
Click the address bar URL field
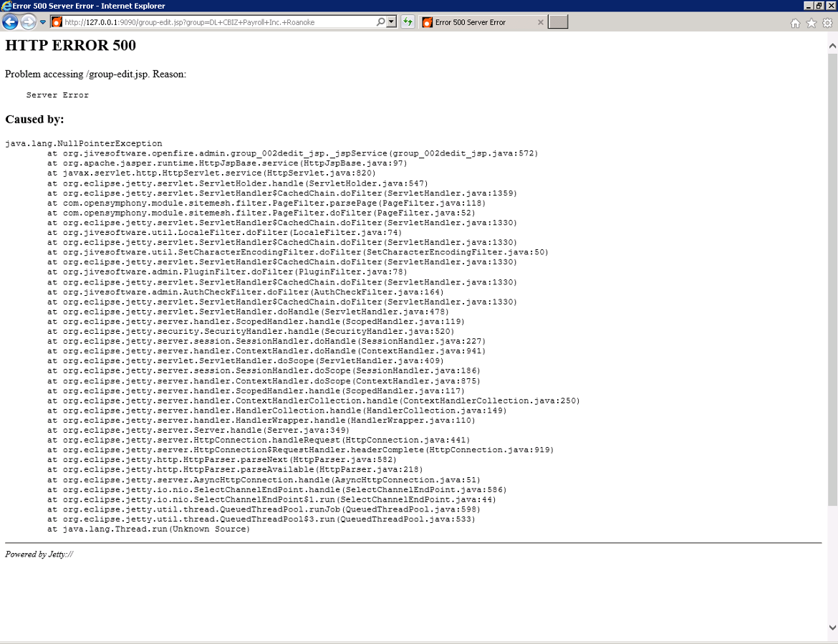(218, 22)
